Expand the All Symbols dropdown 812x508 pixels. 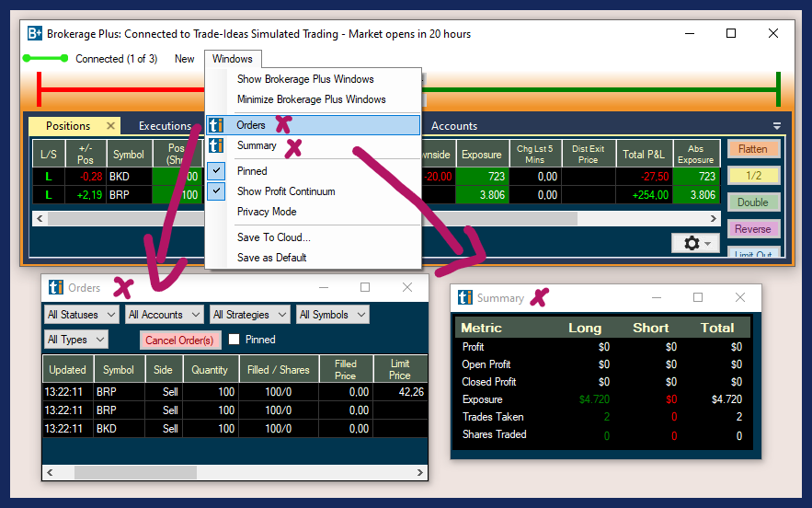333,315
